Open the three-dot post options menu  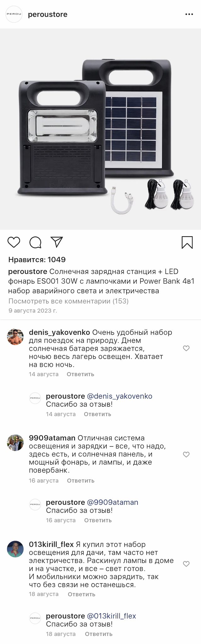coord(189,14)
